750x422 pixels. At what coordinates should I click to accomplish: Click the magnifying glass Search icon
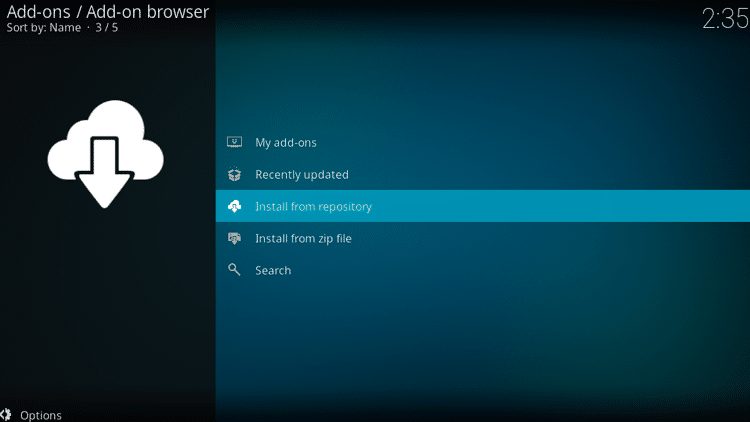coord(234,270)
